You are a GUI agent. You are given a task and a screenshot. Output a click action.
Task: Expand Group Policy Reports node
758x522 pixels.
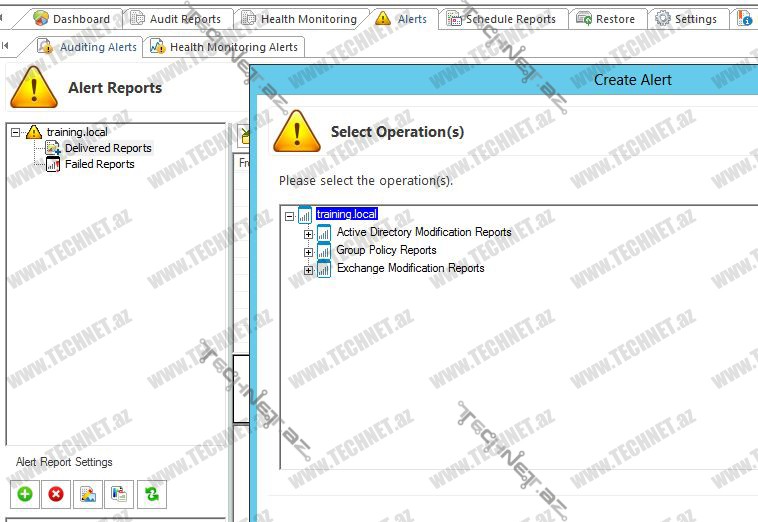click(309, 252)
